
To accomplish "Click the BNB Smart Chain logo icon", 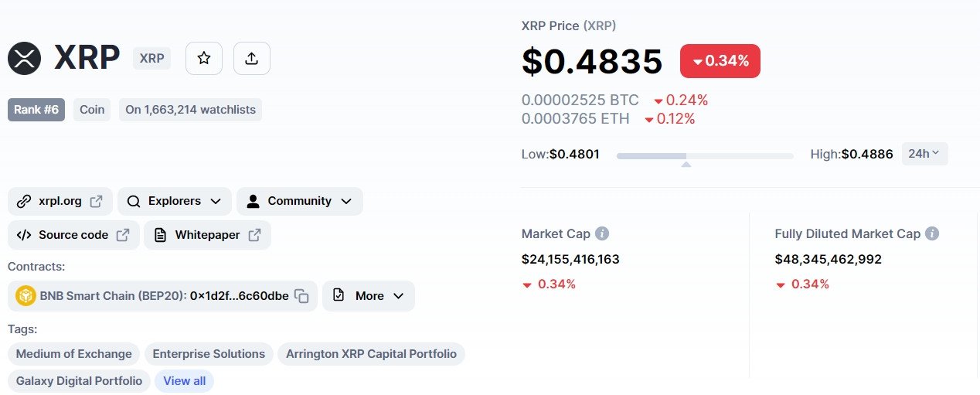I will (x=26, y=296).
